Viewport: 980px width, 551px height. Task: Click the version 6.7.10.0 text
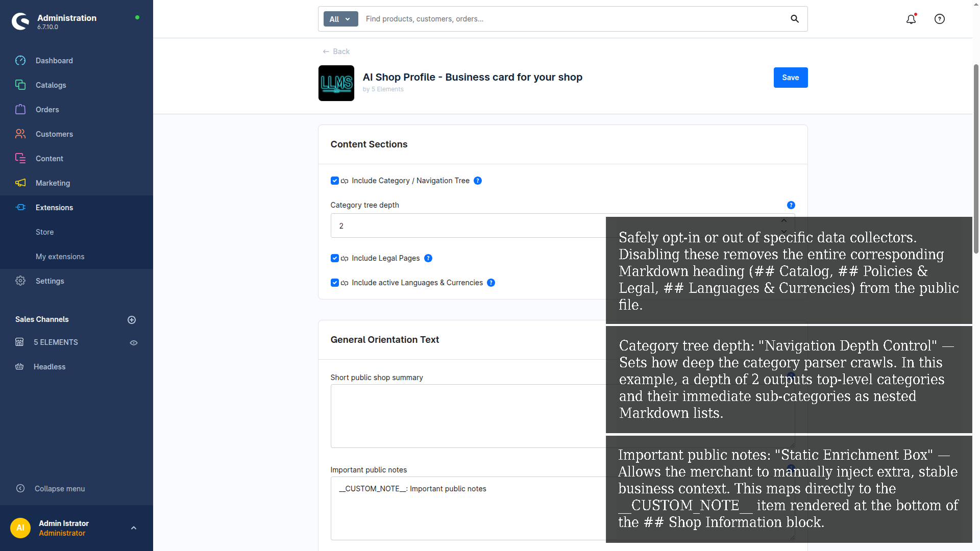[47, 27]
